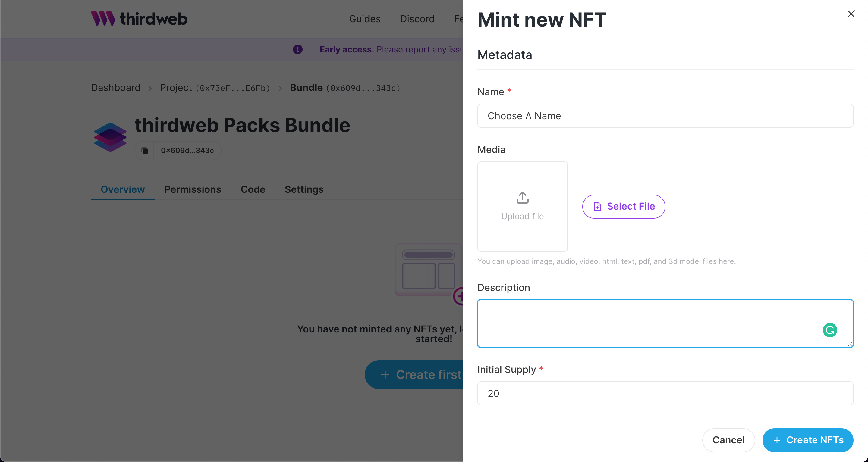The width and height of the screenshot is (868, 462).
Task: Click the upload arrow icon in media box
Action: (522, 198)
